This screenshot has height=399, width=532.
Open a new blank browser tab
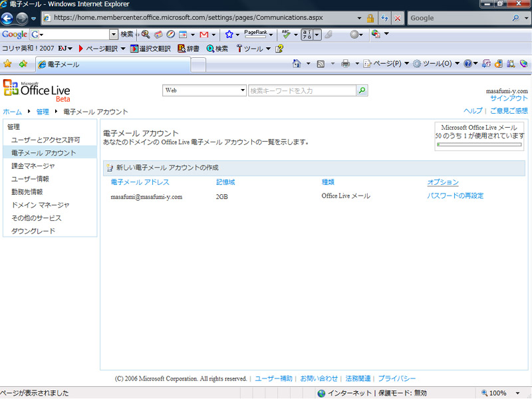click(x=198, y=65)
